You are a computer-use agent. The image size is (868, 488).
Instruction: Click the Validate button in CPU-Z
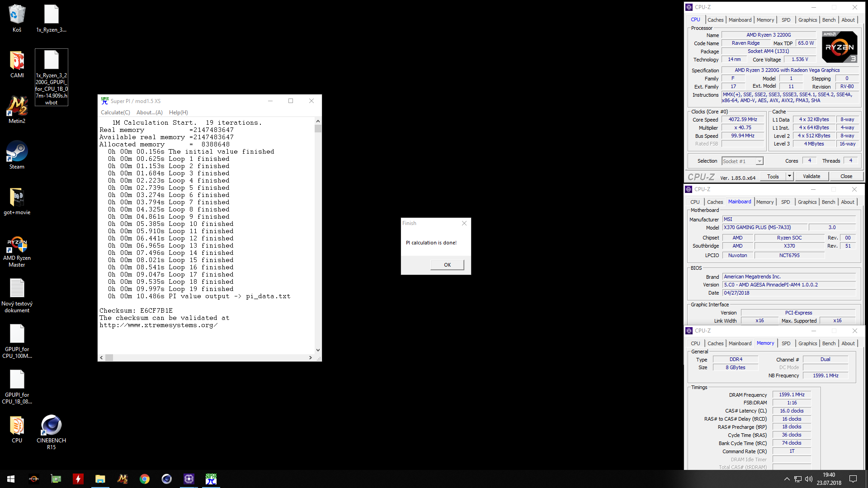811,177
